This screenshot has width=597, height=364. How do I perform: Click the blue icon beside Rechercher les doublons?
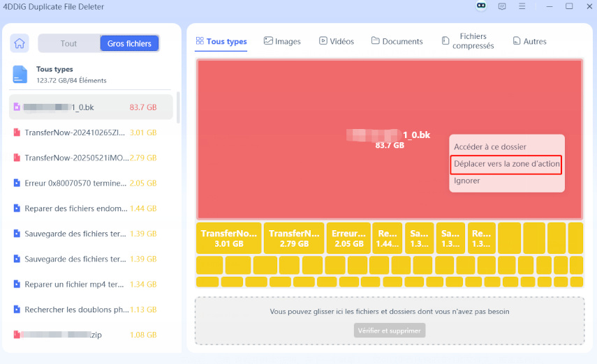[x=17, y=309]
